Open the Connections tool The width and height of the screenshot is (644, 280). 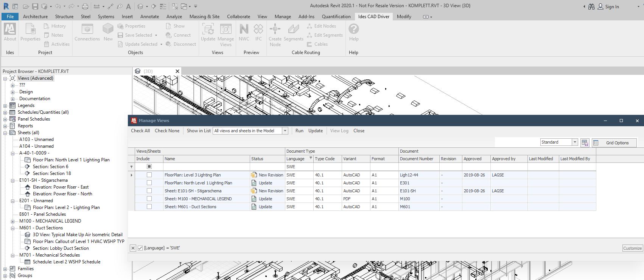click(87, 32)
